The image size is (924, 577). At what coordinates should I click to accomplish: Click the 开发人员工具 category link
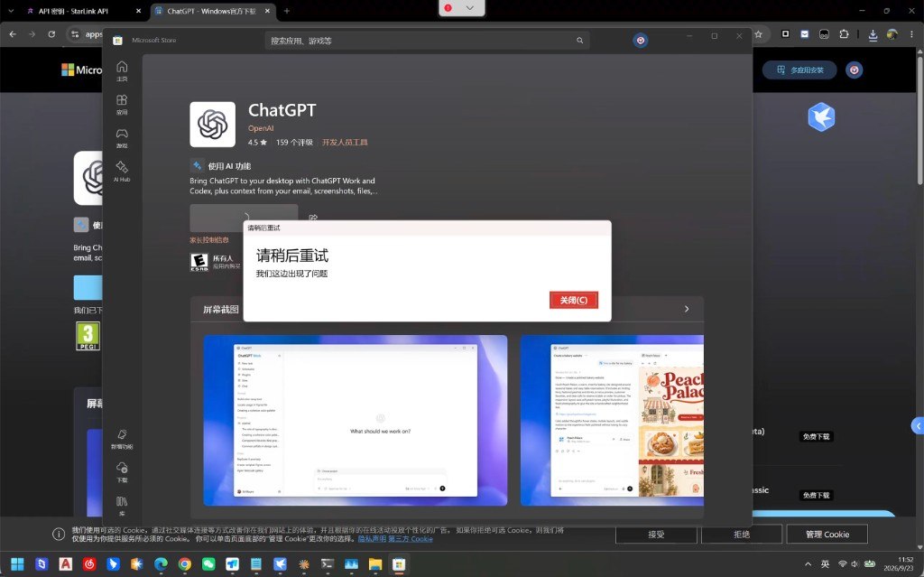pyautogui.click(x=345, y=142)
